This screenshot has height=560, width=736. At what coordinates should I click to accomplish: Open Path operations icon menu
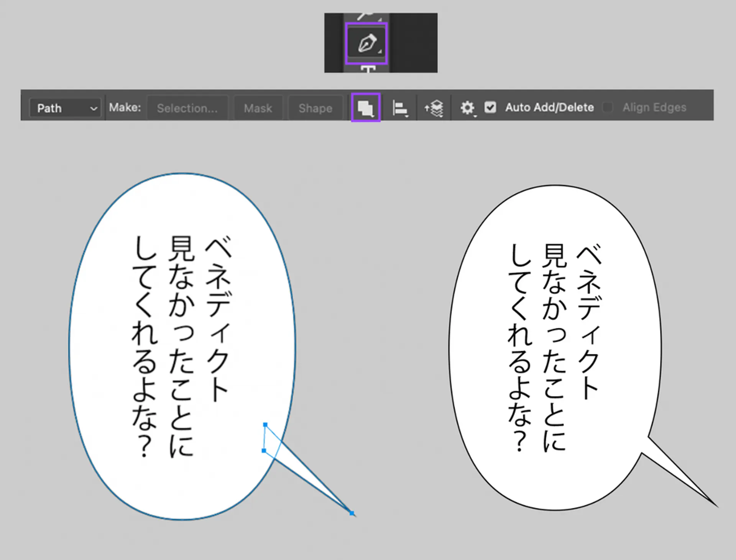pos(365,108)
